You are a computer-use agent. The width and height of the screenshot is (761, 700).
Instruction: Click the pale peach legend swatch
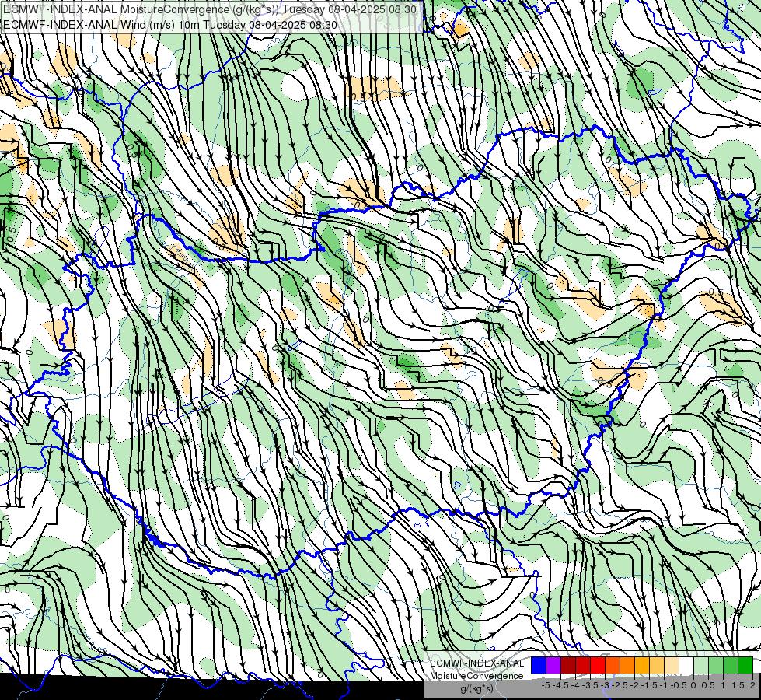coord(671,665)
